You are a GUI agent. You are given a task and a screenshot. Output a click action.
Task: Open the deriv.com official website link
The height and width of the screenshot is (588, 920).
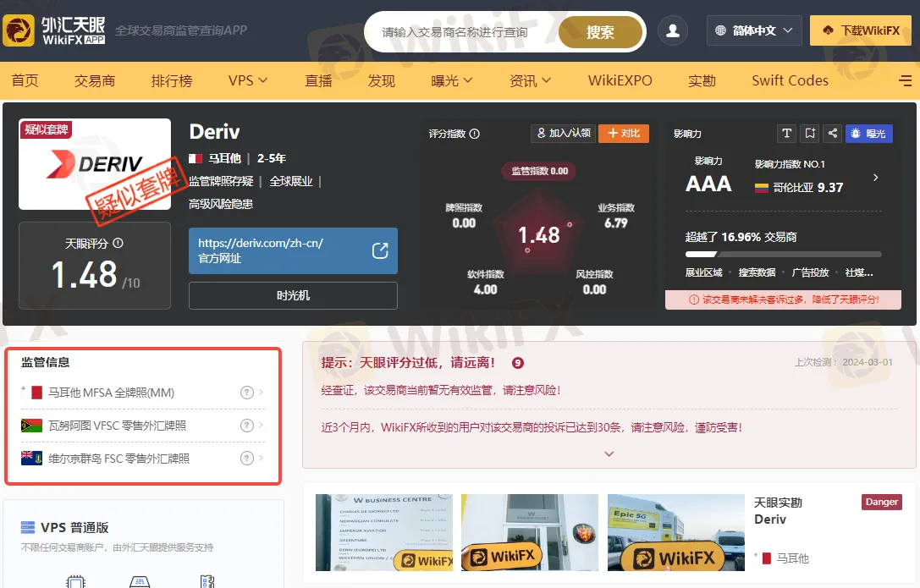tap(293, 250)
